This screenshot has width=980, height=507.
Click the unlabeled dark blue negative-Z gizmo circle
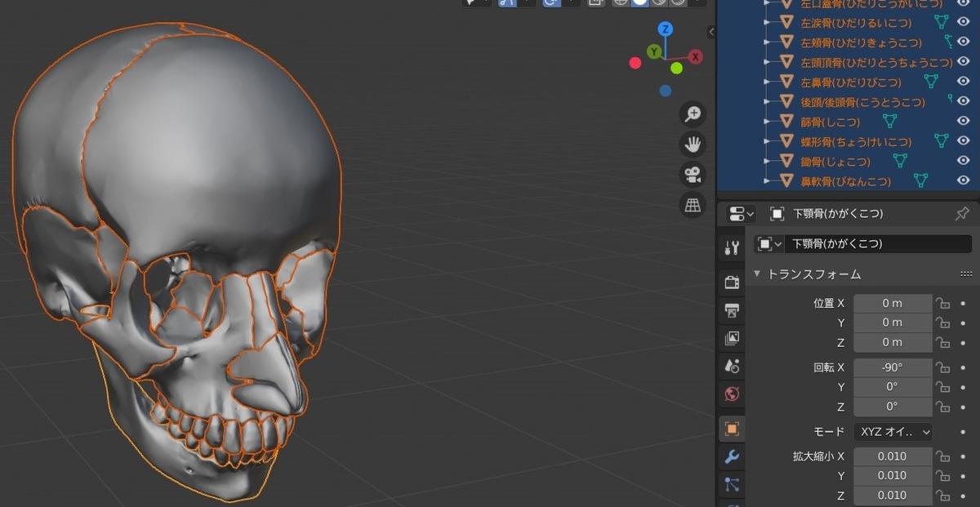pos(666,91)
